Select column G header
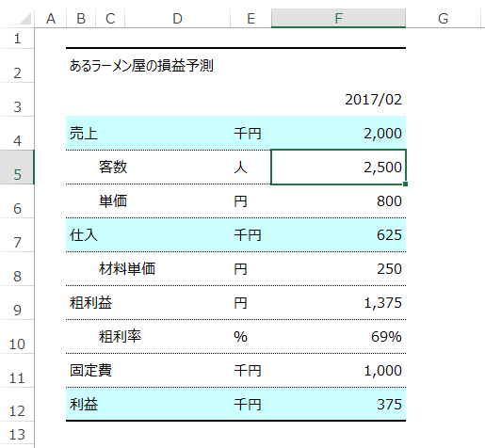 tap(443, 18)
